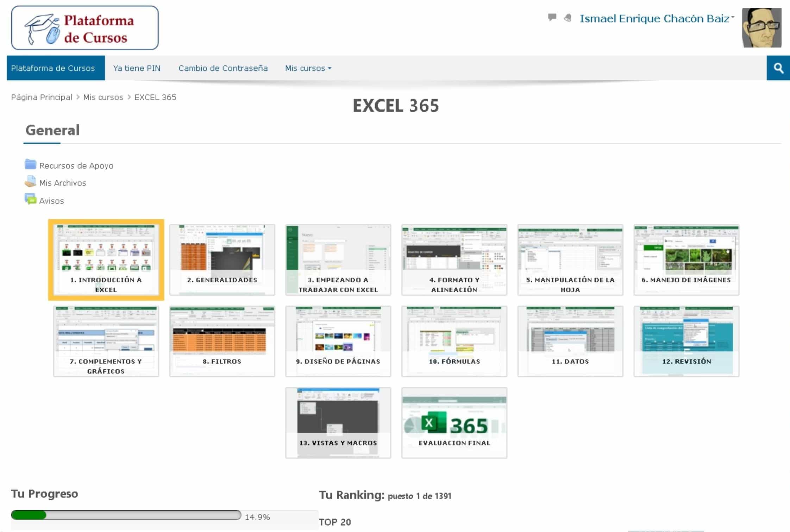This screenshot has height=532, width=790.
Task: Open the Evaluacion Final tile
Action: [x=454, y=423]
